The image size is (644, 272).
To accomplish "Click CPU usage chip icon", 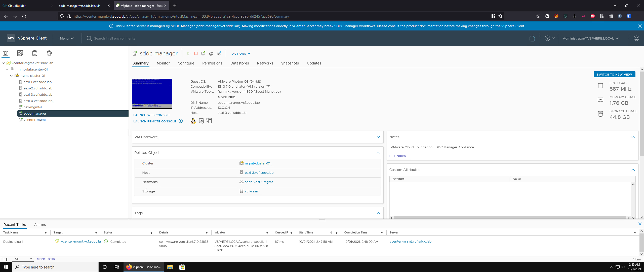I will click(600, 86).
